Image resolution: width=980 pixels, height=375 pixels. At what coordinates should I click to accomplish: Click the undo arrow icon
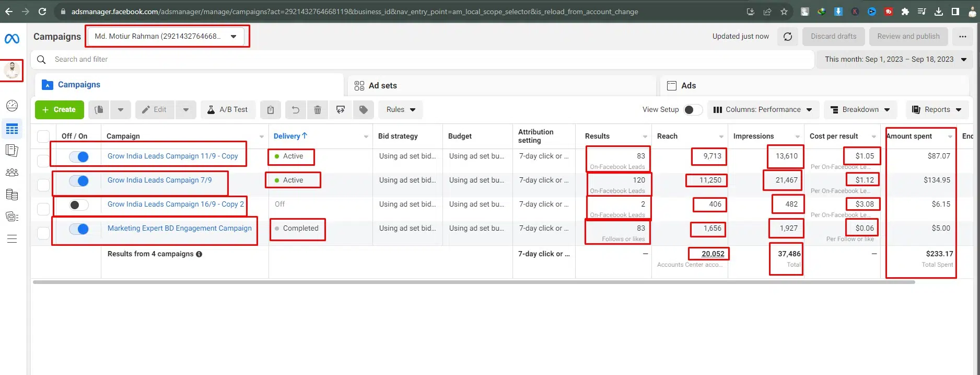coord(295,110)
